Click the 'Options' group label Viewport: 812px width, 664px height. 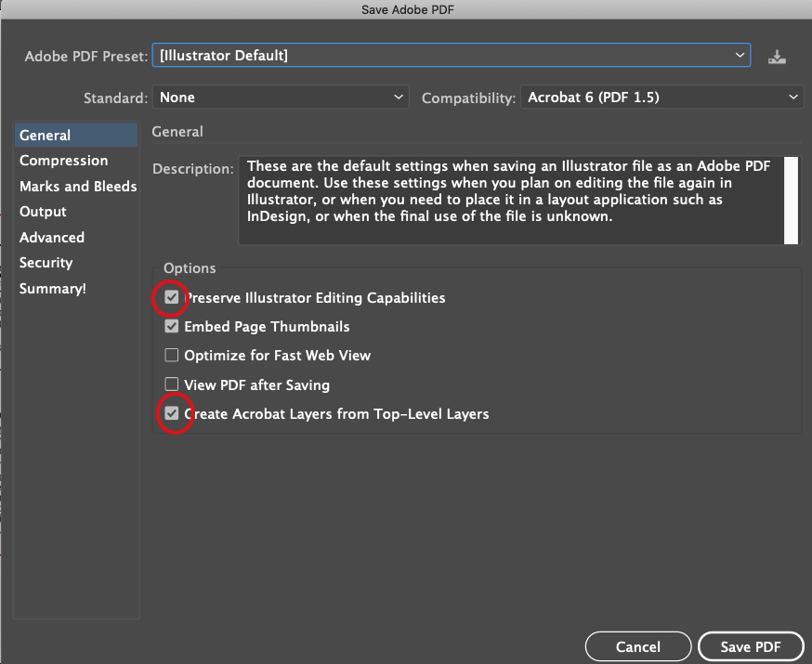coord(190,268)
